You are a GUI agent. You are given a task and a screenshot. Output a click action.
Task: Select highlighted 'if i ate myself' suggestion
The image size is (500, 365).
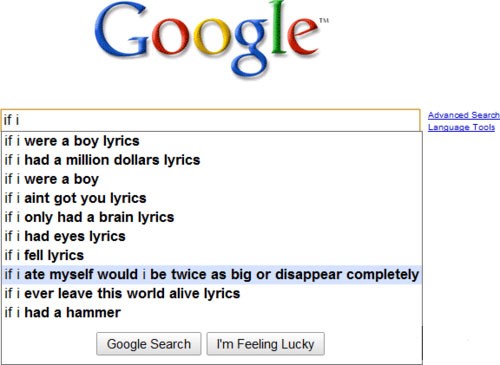pos(212,275)
